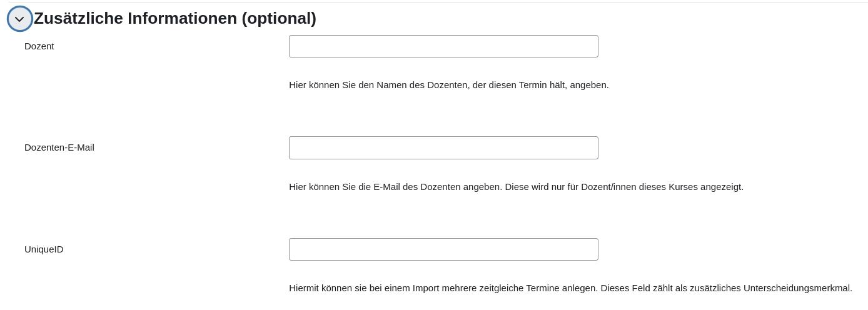Click sentence Diese wird nur für Dozent/innen
Image resolution: width=868 pixels, height=310 pixels.
click(x=624, y=187)
